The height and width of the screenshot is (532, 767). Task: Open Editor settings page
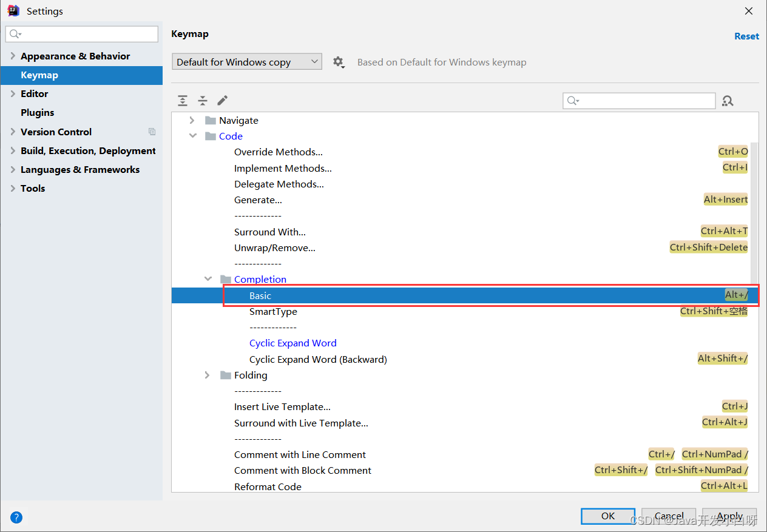(34, 93)
